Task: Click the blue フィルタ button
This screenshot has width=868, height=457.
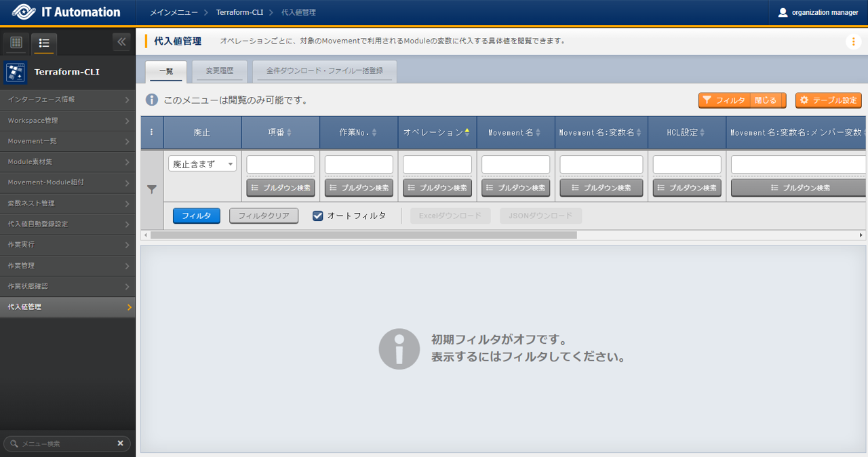Action: coord(196,216)
